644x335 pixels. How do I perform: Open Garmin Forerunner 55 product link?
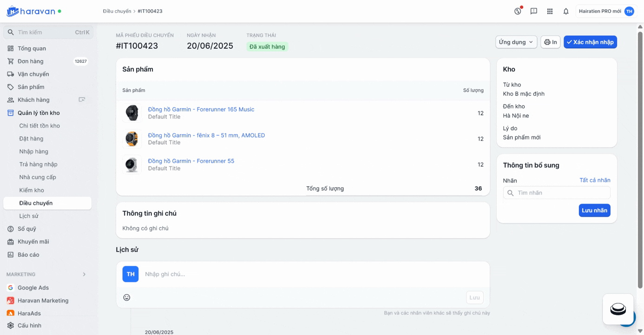[x=191, y=161]
